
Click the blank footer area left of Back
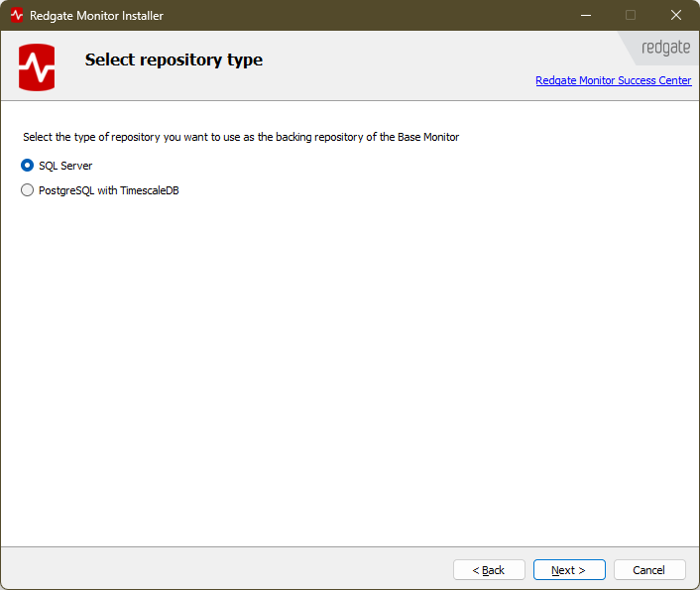pos(218,569)
